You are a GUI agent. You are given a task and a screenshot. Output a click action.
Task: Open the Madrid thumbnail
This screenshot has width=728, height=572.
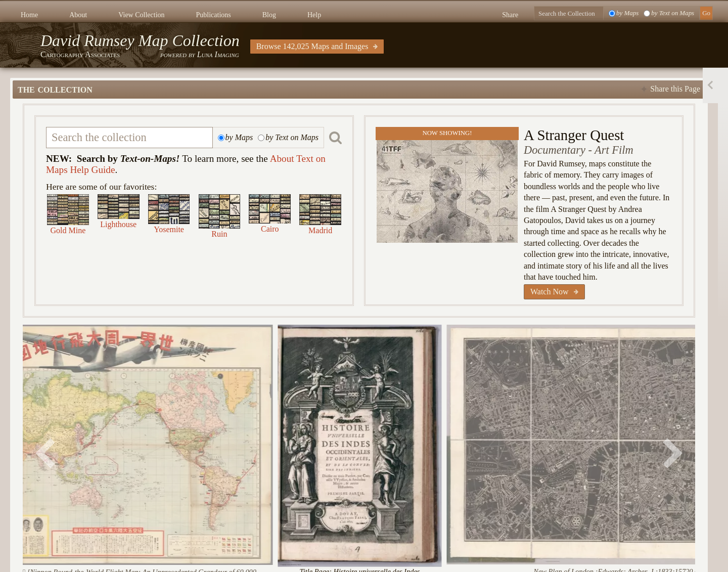(320, 209)
